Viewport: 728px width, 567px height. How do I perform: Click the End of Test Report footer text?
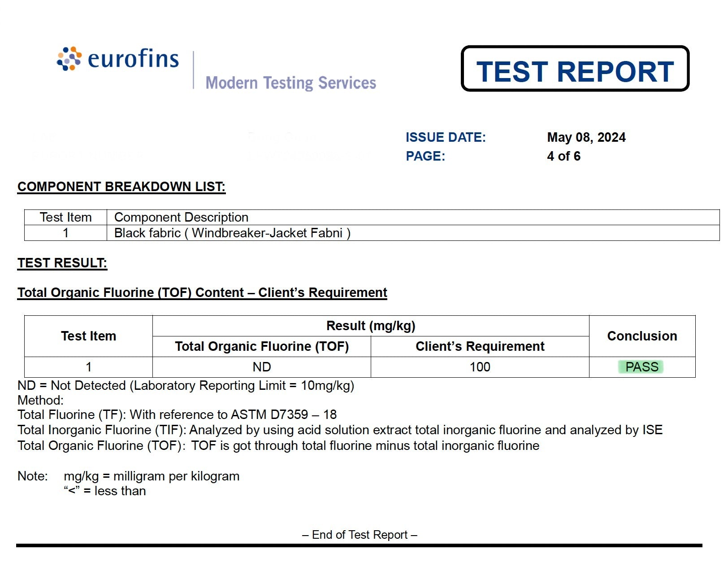coord(360,535)
